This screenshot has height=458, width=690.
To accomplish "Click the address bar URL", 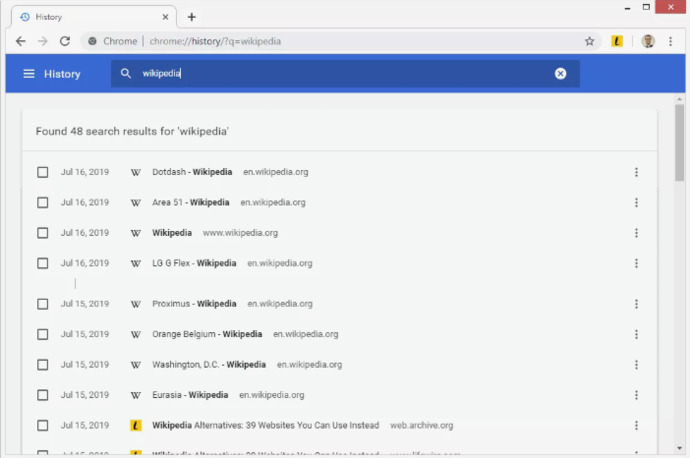I will coord(215,41).
